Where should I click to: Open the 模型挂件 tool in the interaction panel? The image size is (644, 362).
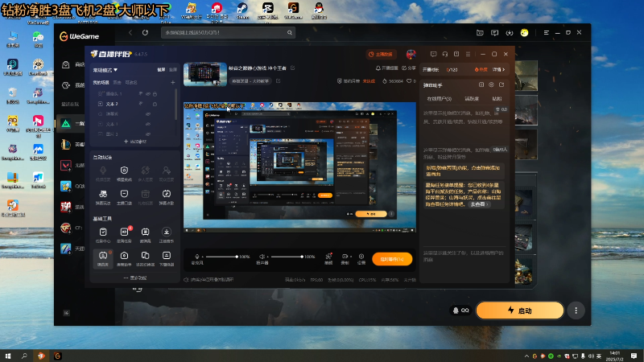click(124, 173)
